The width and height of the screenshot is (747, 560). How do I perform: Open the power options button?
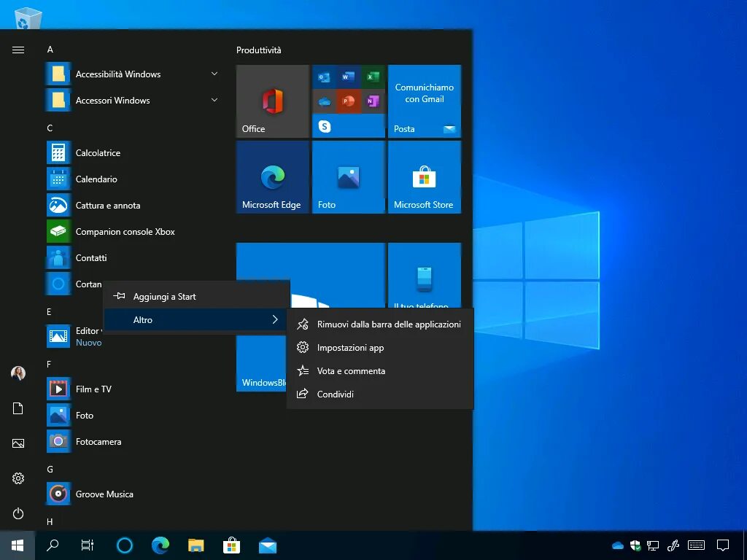click(x=18, y=513)
